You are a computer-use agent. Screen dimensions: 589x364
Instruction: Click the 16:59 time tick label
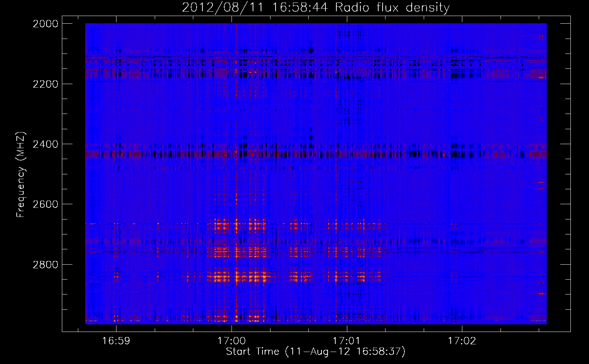tap(116, 341)
